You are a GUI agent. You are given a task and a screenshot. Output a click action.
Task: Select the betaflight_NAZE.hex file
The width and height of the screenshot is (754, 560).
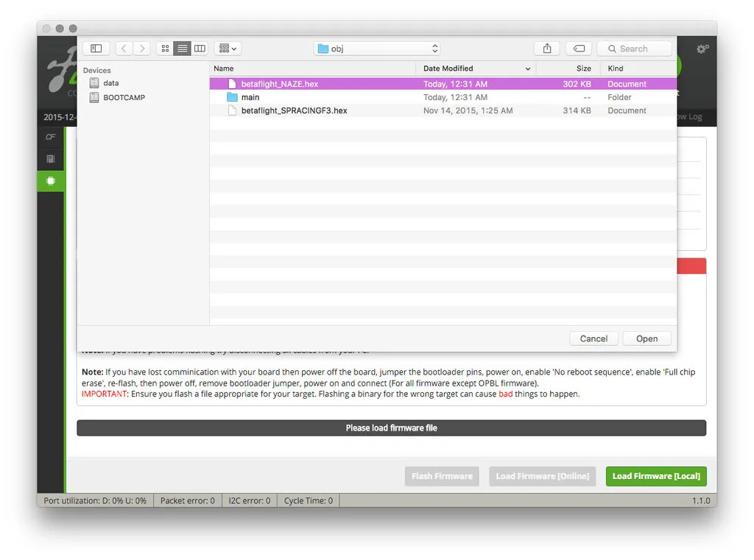point(280,84)
